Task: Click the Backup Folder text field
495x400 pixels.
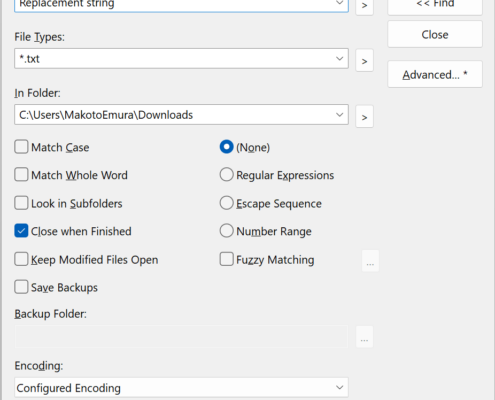Action: pyautogui.click(x=181, y=337)
